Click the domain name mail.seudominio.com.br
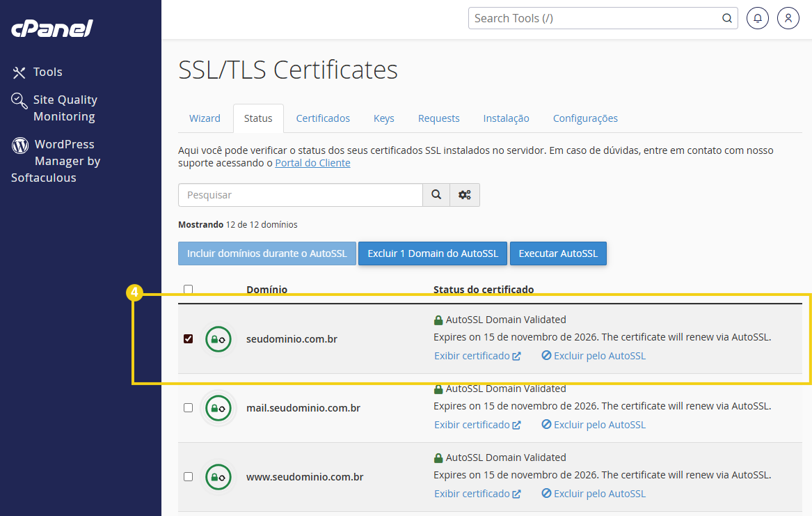812x516 pixels. coord(303,408)
